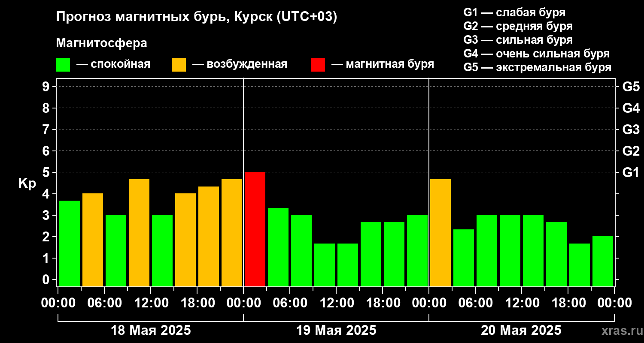
Task: Click the green bar on 18 May 12:00–15:00
Action: [x=162, y=251]
